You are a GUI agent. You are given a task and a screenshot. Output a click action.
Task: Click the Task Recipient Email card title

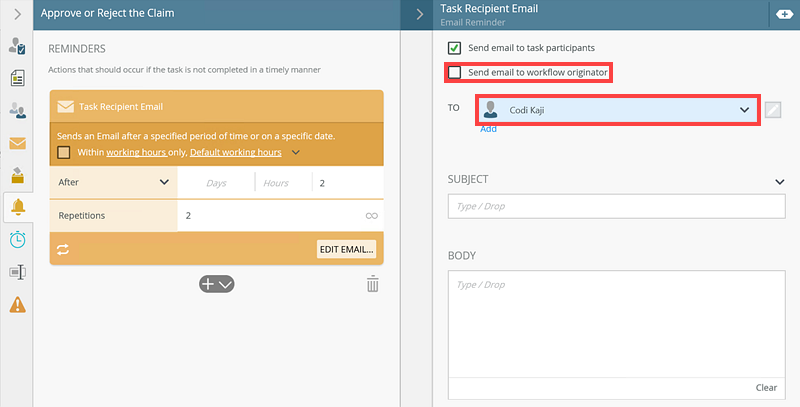pyautogui.click(x=121, y=107)
